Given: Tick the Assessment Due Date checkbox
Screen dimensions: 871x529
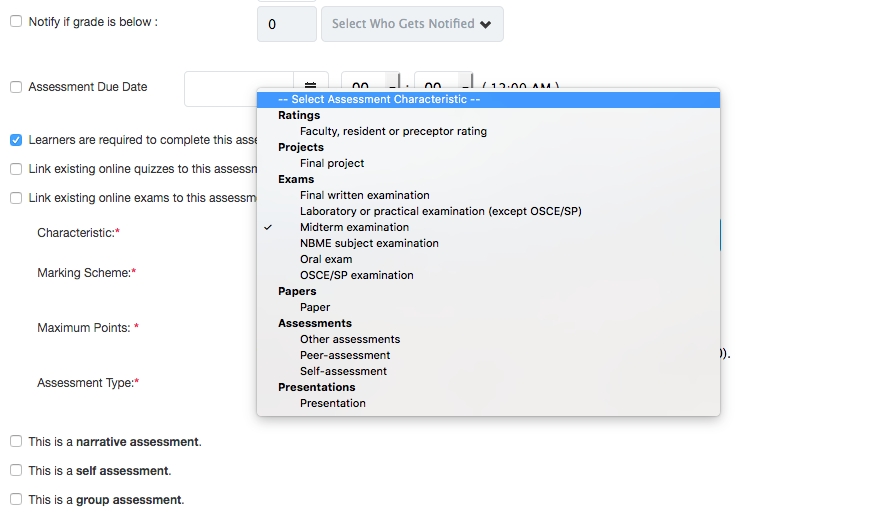Looking at the screenshot, I should click(16, 87).
